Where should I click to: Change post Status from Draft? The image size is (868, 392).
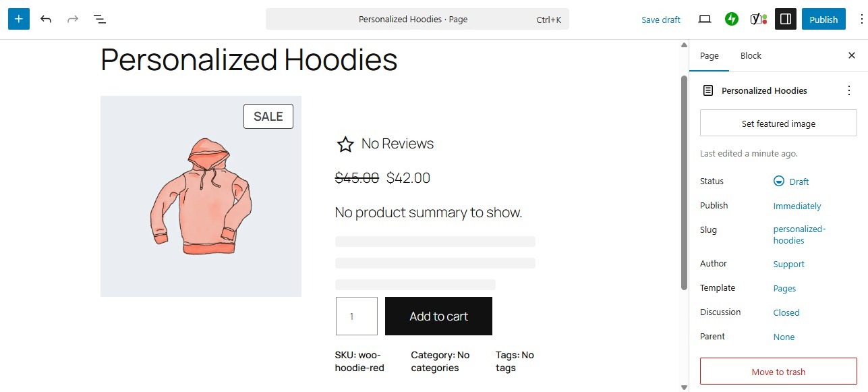798,181
